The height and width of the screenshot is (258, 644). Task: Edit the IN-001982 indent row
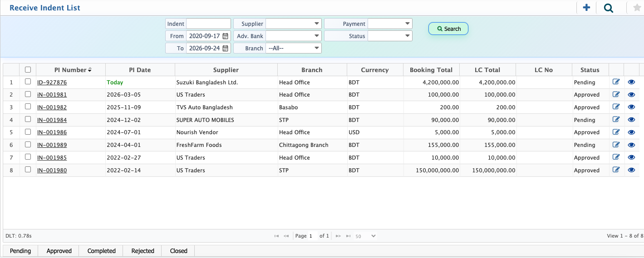(x=616, y=107)
